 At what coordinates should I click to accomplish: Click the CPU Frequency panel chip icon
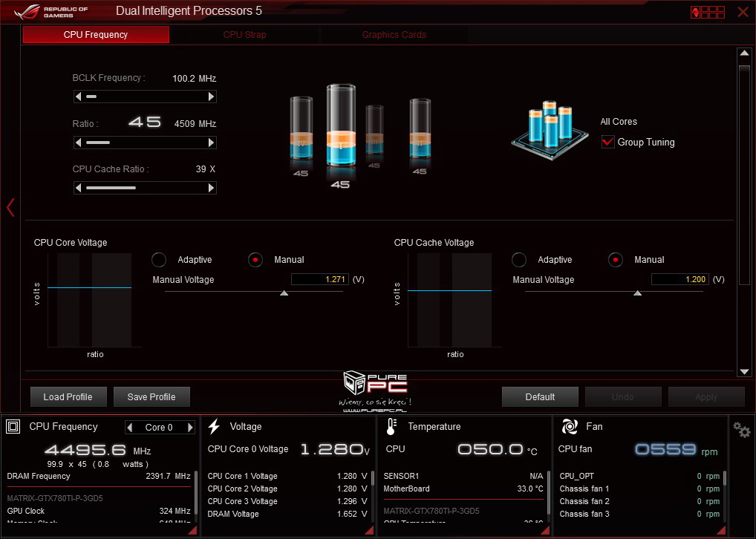coord(13,427)
